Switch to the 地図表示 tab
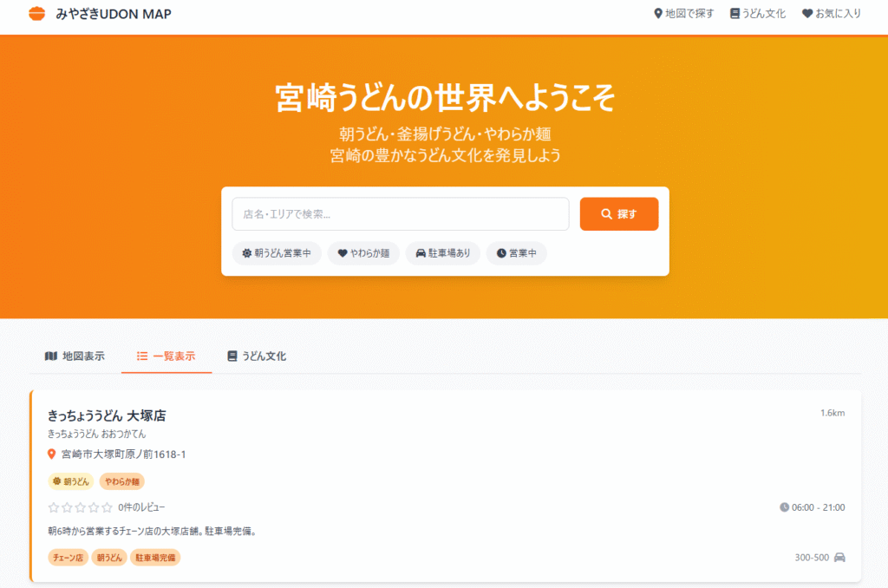 (x=75, y=356)
